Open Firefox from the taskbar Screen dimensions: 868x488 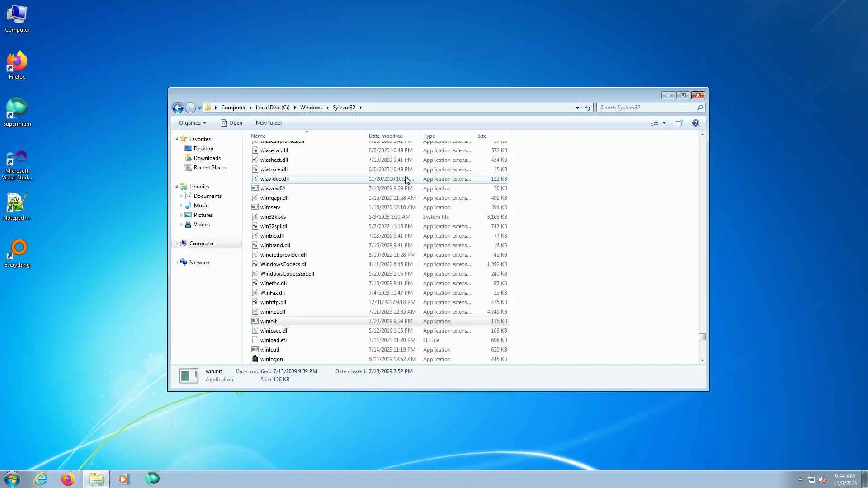(68, 479)
